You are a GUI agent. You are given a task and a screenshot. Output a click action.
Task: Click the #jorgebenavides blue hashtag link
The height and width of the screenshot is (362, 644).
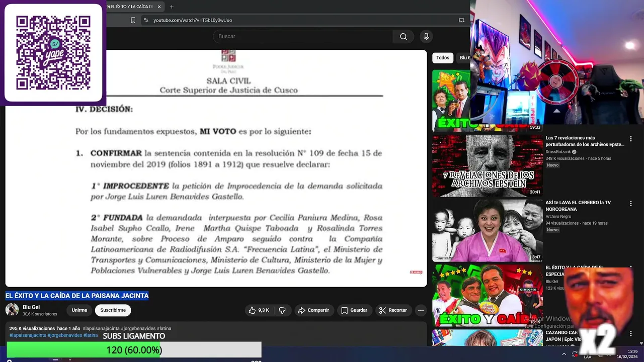point(65,335)
